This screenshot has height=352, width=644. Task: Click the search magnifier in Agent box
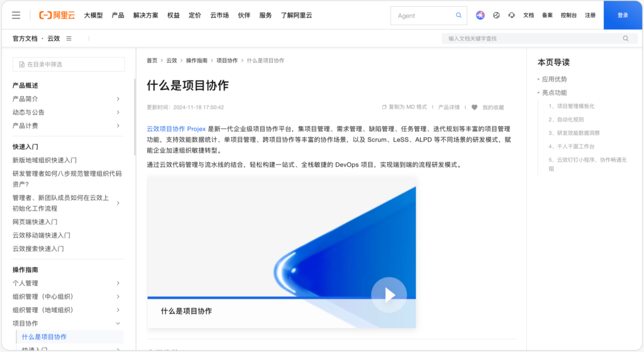point(458,16)
